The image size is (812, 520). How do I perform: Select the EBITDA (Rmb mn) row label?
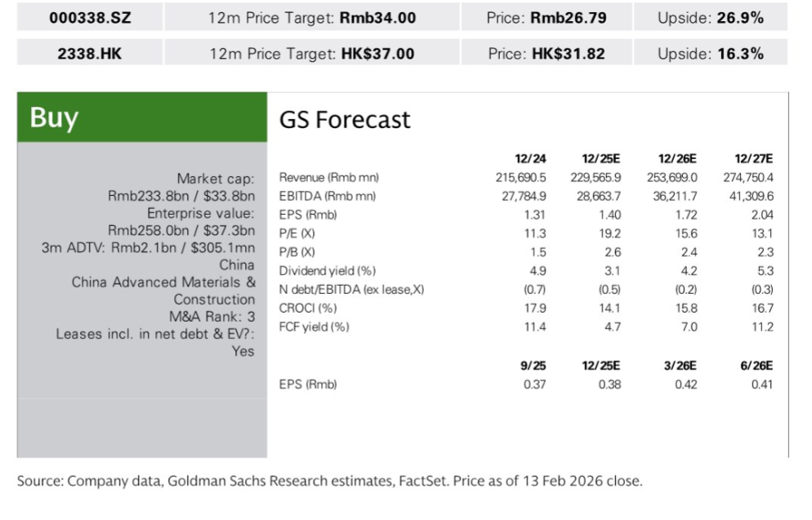pos(327,196)
